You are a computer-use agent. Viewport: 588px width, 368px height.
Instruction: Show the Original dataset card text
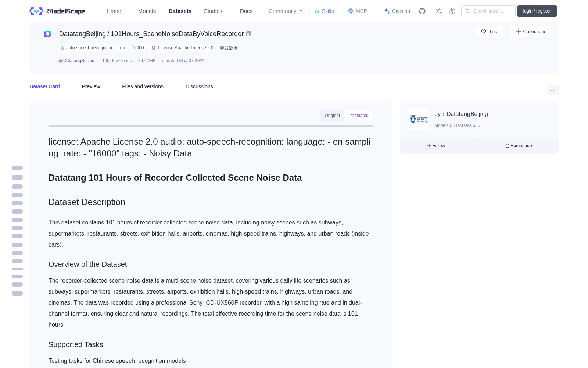pos(332,116)
